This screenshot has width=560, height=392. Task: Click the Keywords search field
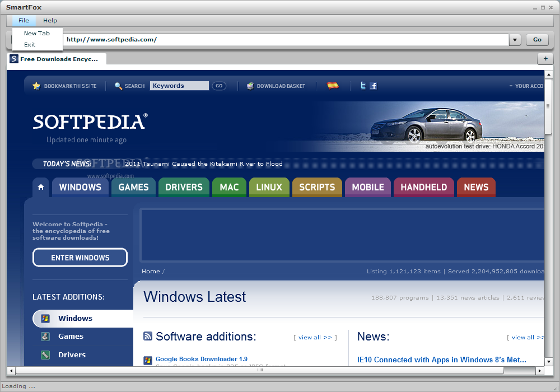(179, 86)
